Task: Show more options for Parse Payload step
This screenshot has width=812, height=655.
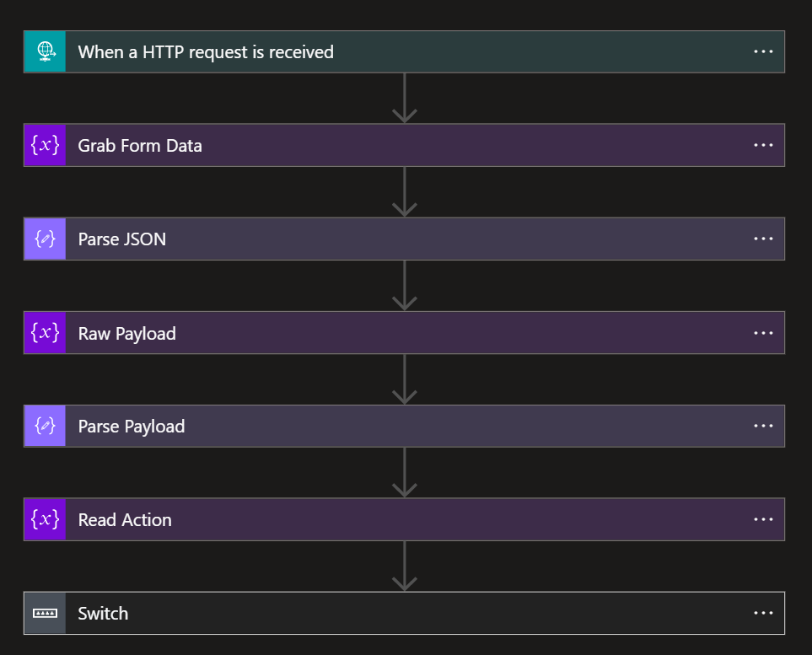Action: click(763, 427)
